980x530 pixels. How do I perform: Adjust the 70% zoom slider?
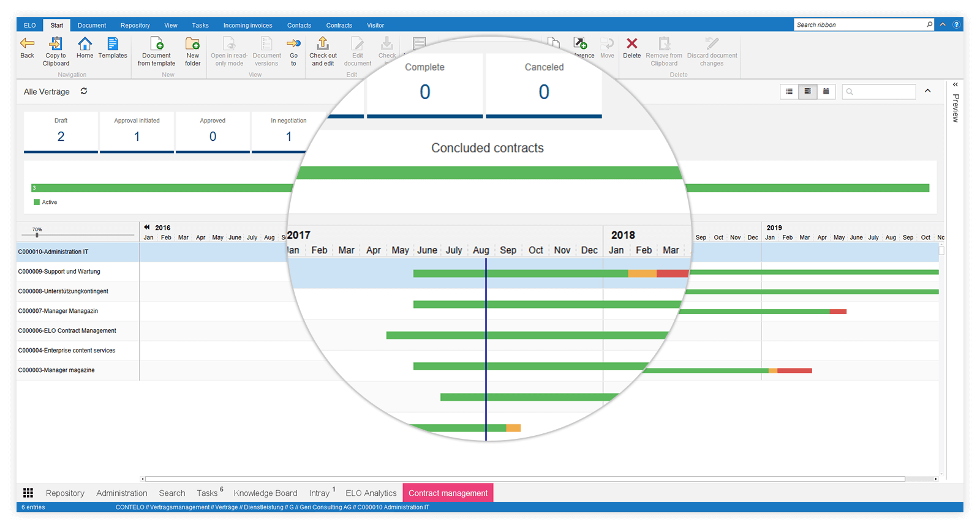coord(37,235)
